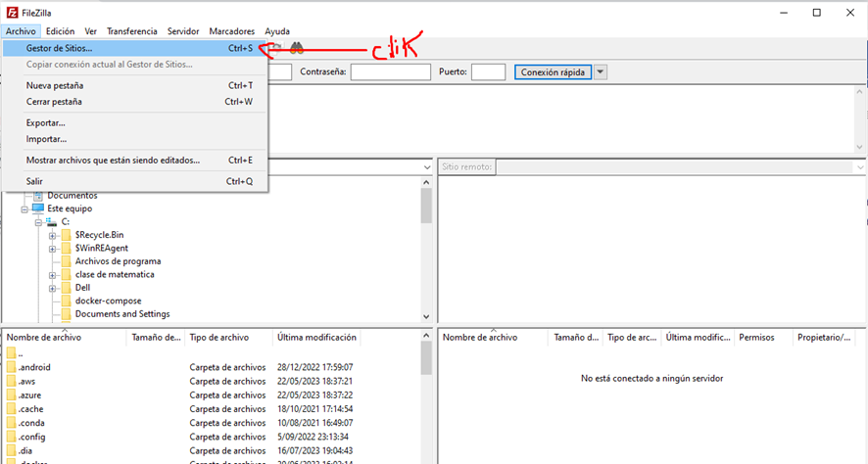Click the remote Propietario column header
868x464 pixels.
[x=824, y=338]
